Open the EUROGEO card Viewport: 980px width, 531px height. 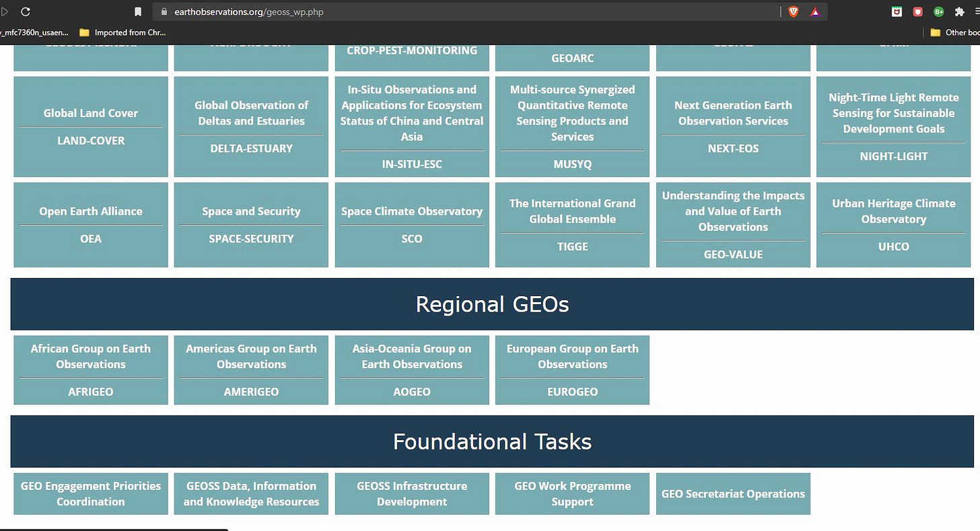572,370
